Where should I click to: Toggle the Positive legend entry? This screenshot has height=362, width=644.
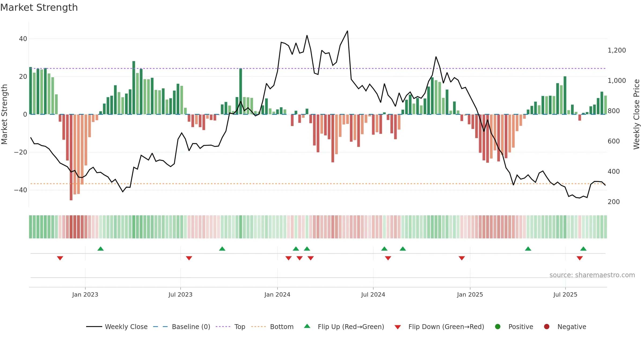[x=514, y=327]
